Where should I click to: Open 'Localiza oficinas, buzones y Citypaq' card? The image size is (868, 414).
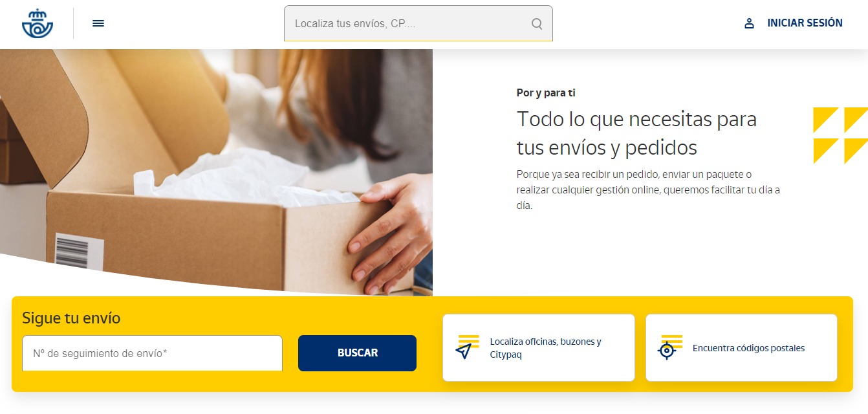coord(538,347)
